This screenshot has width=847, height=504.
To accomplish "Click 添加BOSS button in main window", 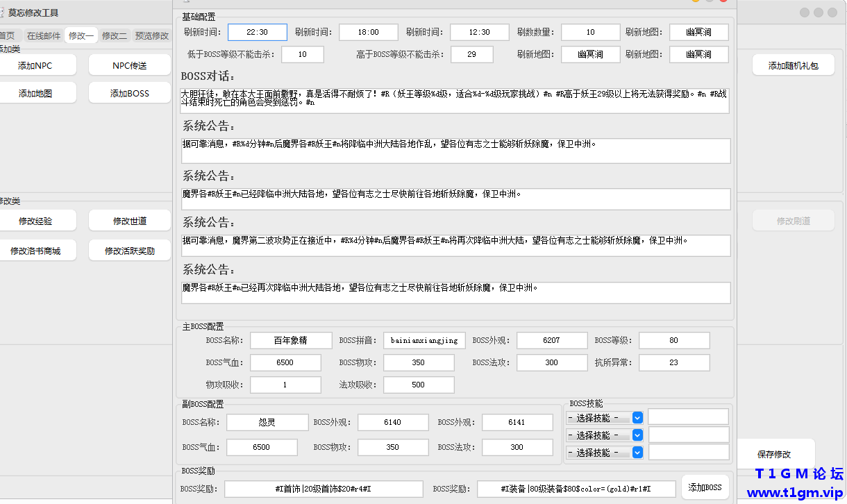I will pyautogui.click(x=130, y=93).
